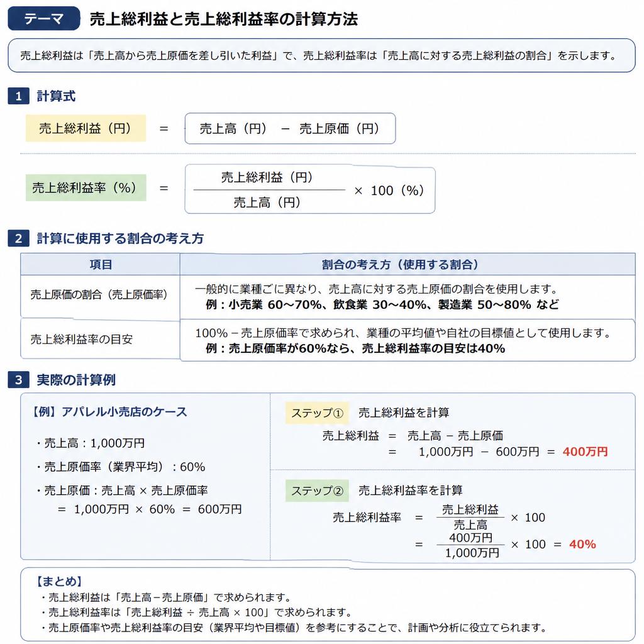Click the green 売上総利益率(%) label
The image size is (644, 644).
[86, 187]
